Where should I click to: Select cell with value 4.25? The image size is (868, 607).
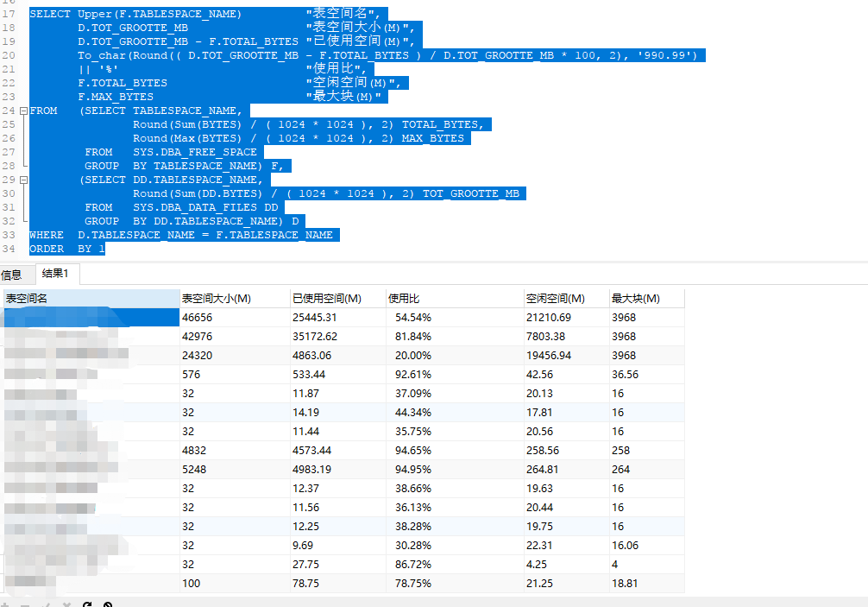pos(566,564)
